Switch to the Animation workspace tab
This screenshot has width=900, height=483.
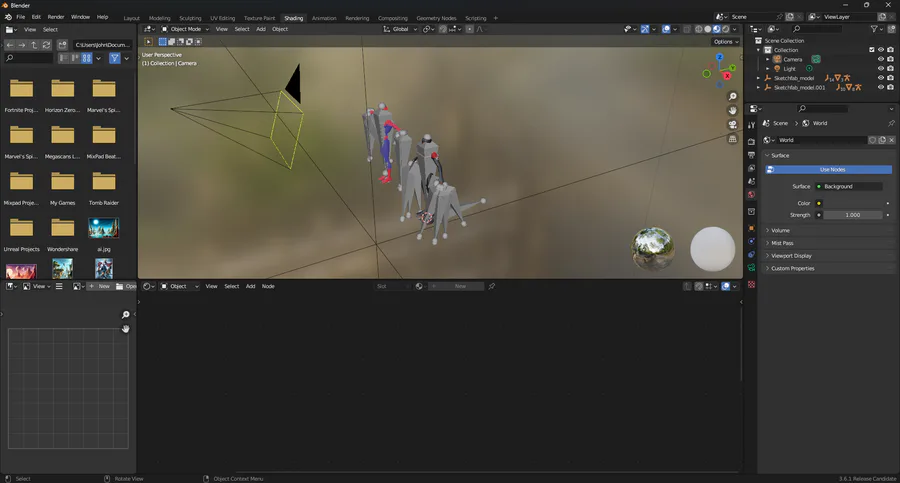(324, 18)
